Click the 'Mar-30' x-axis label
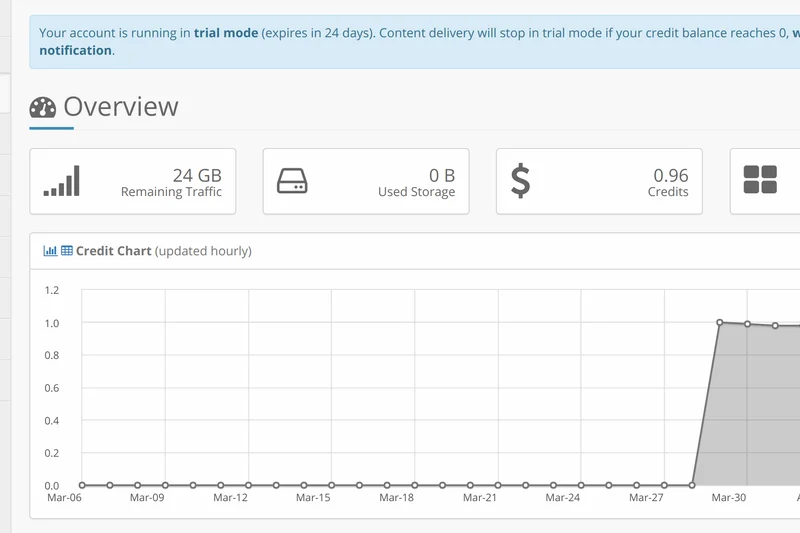The width and height of the screenshot is (800, 533). [729, 497]
